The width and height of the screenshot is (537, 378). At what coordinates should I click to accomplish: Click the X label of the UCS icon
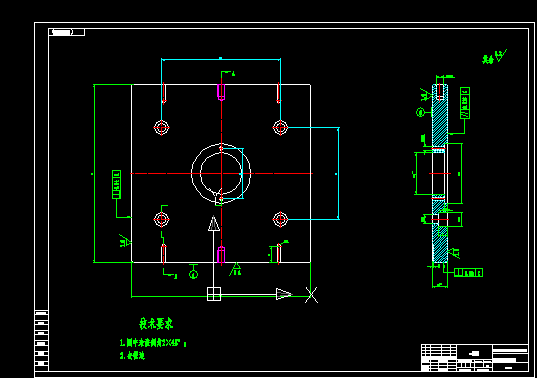click(311, 295)
